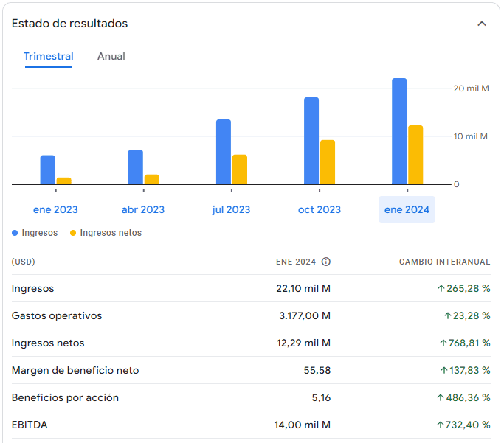Select the highlighted ene 2024 quarter
The height and width of the screenshot is (443, 504).
coord(407,209)
